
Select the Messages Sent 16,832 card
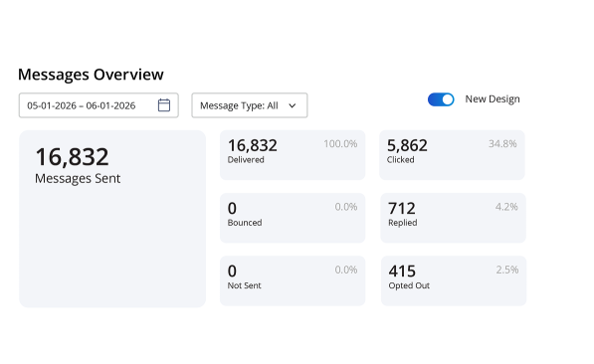point(112,219)
